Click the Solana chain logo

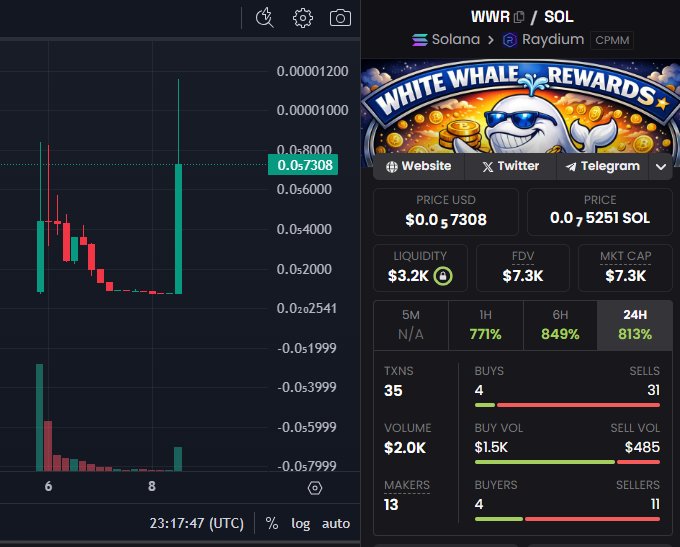(x=420, y=40)
